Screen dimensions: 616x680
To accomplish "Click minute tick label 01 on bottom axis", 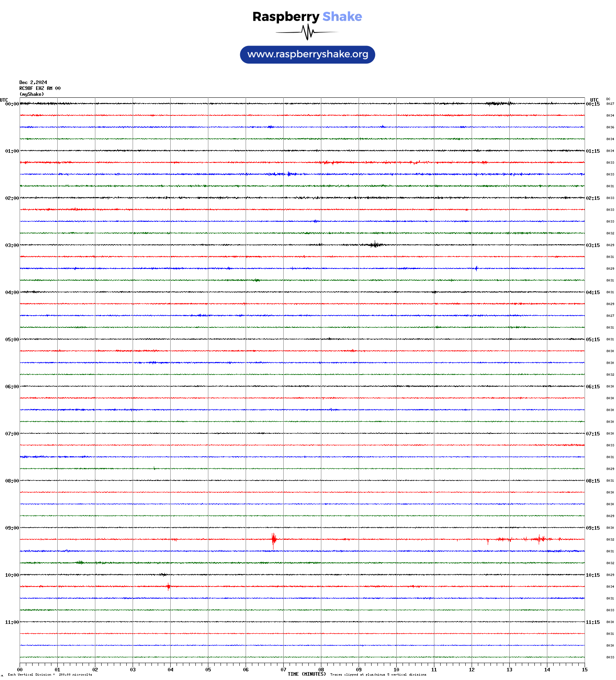I will [x=57, y=670].
